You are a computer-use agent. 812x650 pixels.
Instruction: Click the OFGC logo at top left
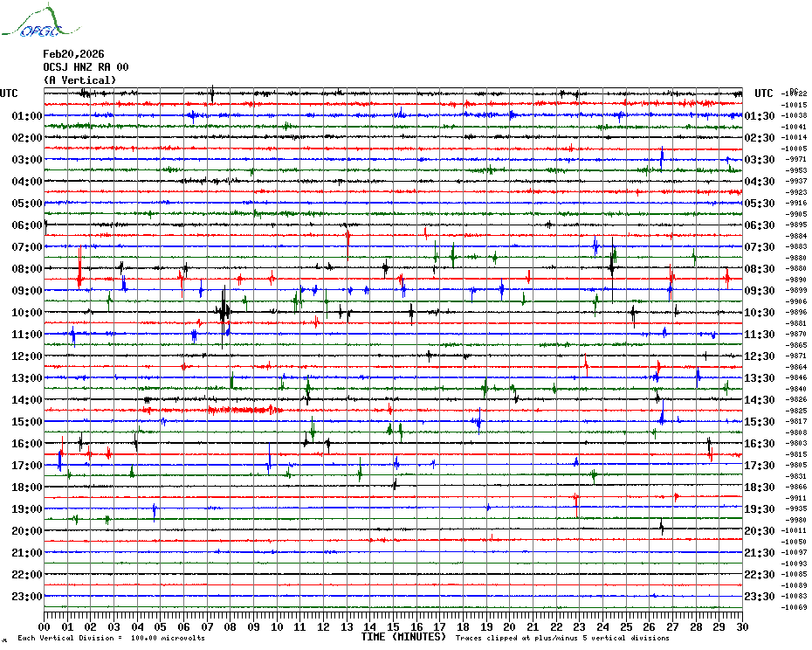(x=40, y=21)
